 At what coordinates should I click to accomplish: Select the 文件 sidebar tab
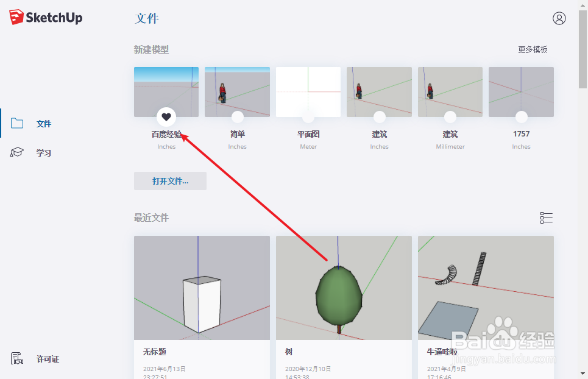point(43,124)
